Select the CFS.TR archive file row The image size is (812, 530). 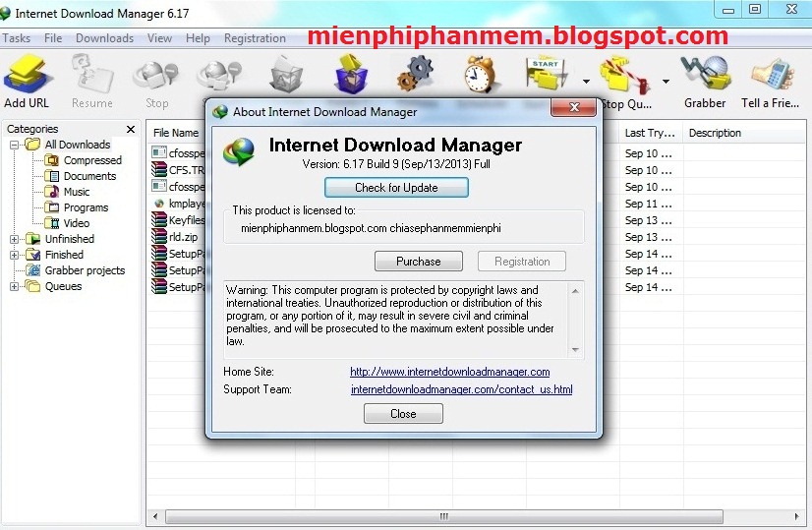coord(179,170)
